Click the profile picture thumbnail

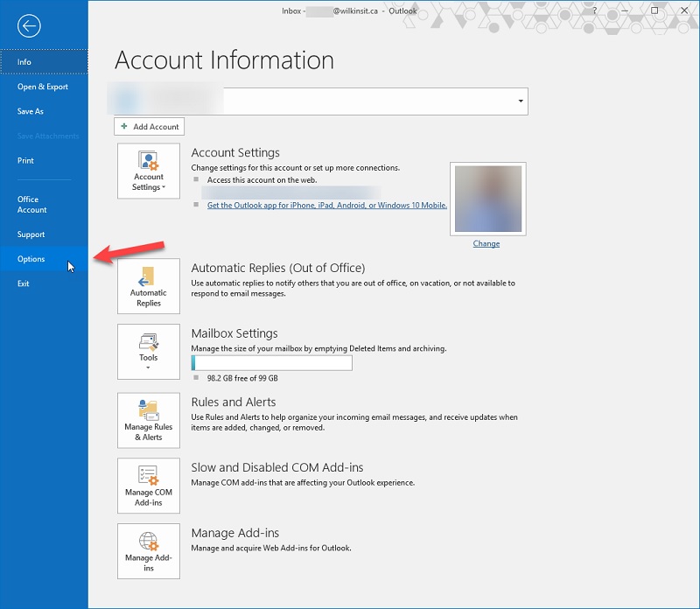click(487, 198)
